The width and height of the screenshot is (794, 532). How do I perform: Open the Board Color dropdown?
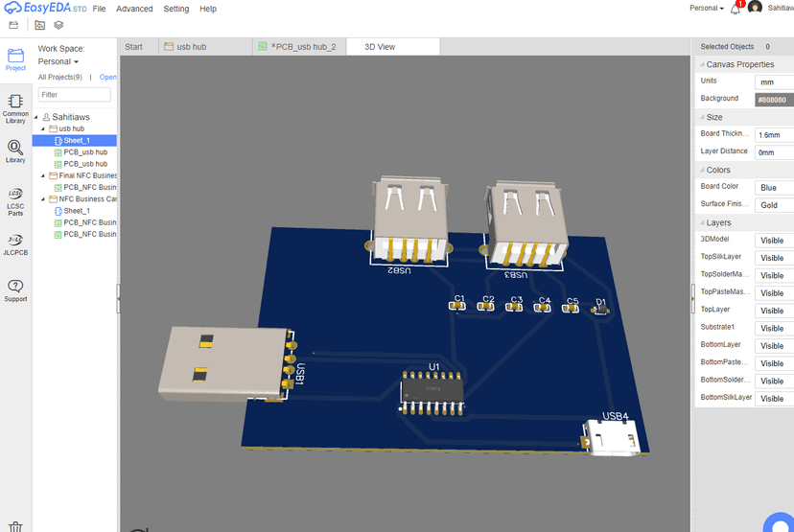(773, 188)
